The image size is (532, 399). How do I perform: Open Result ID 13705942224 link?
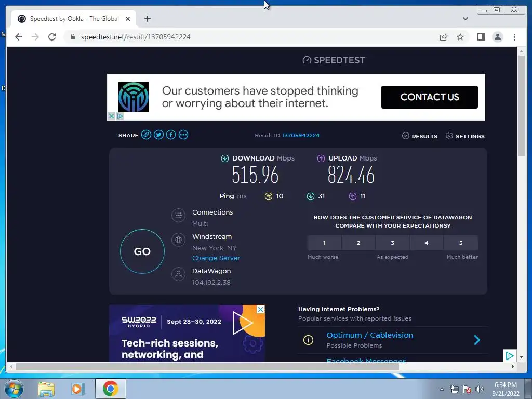[301, 135]
